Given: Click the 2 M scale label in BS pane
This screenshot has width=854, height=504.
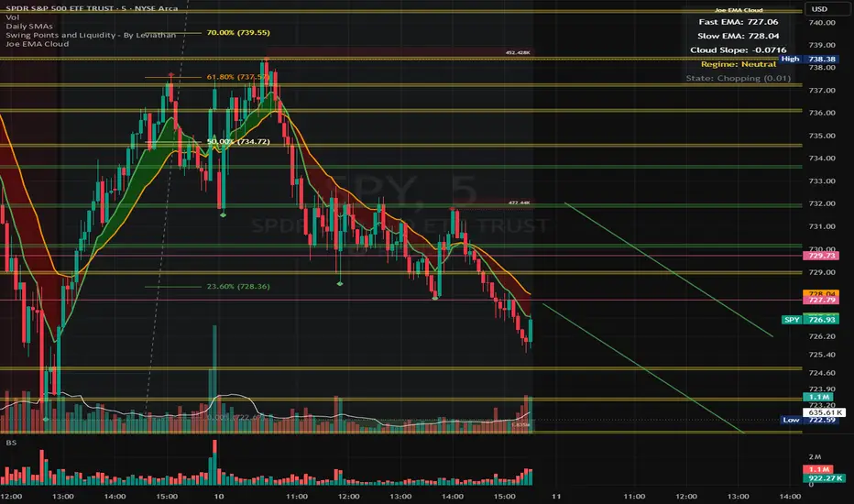Looking at the screenshot, I should [815, 457].
